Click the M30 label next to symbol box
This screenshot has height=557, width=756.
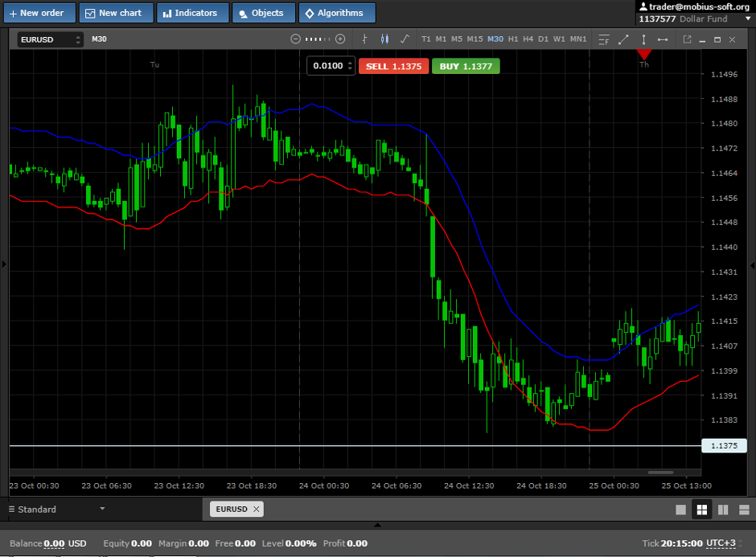pyautogui.click(x=99, y=39)
